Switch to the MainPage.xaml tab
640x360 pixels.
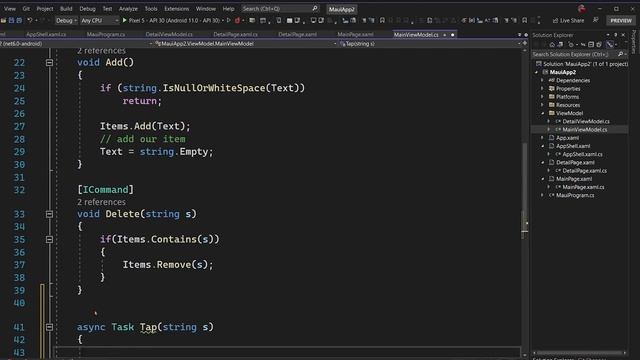(355, 35)
